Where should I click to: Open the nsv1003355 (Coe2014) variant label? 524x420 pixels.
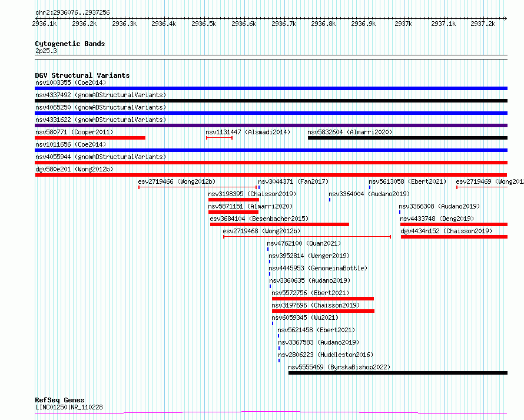[x=71, y=82]
